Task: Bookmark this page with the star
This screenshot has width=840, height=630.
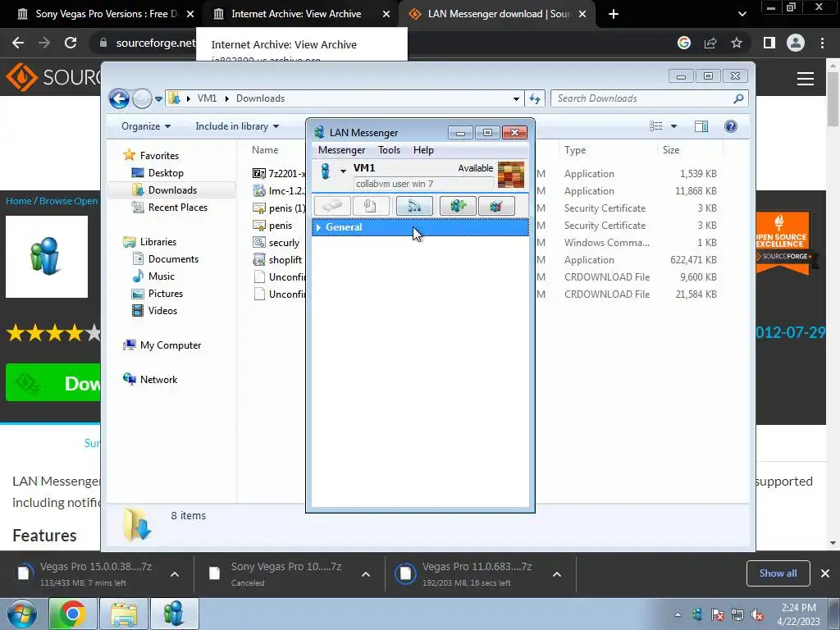Action: point(737,43)
